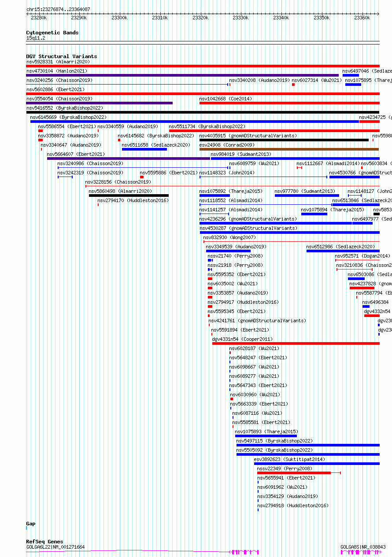Open variant nsv6511658 (Sedlazeck2020)
The width and height of the screenshot is (392, 557).
pos(156,145)
